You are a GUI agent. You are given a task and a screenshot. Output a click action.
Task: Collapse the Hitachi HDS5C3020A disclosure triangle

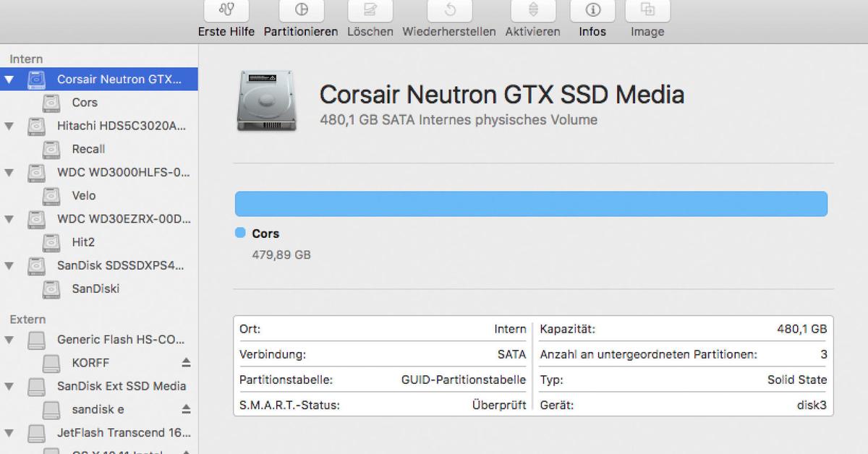click(9, 126)
